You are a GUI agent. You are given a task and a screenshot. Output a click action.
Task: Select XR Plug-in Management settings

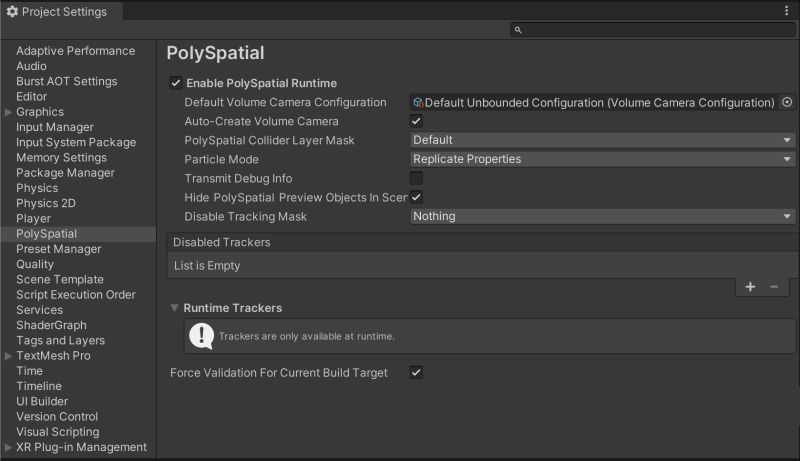point(82,447)
